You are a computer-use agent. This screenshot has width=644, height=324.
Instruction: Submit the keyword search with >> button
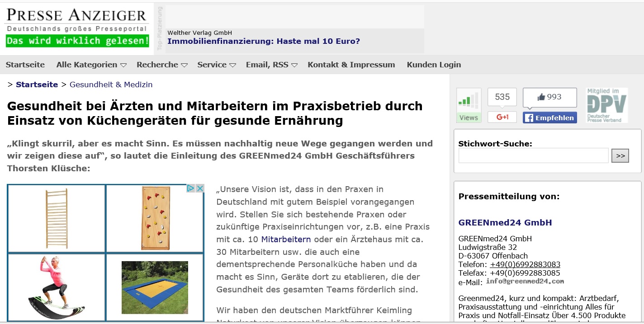tap(620, 155)
